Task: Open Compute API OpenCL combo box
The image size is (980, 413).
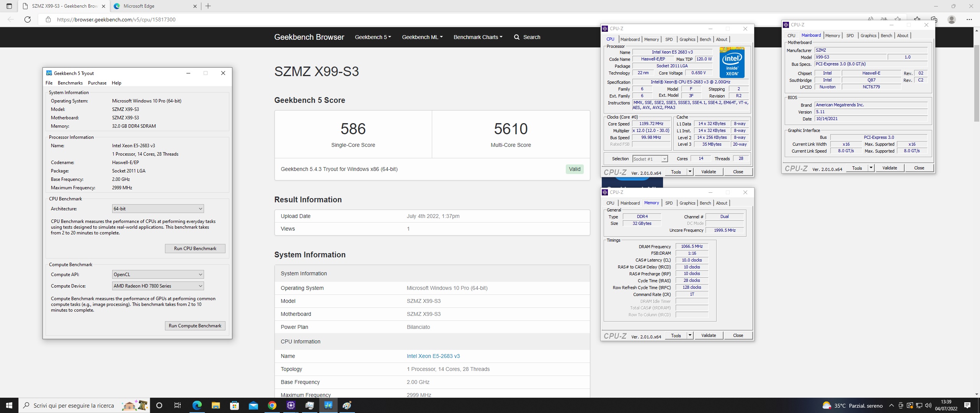Action: click(158, 275)
